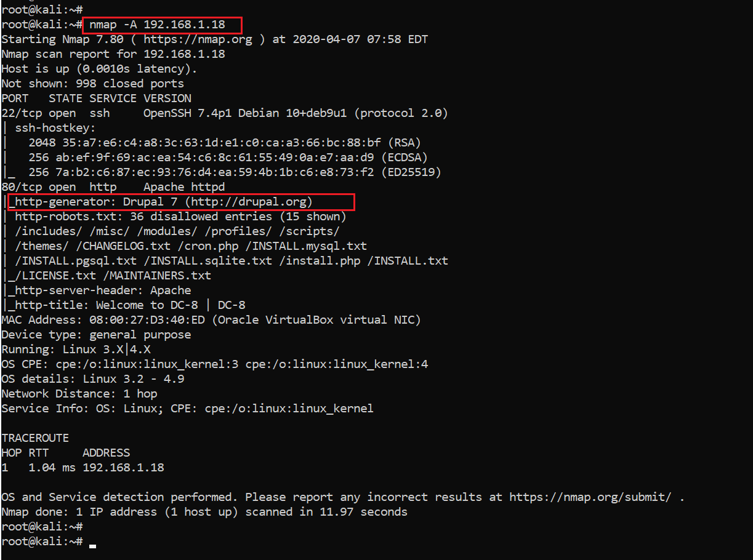Click the RSA ssh-hostkey fingerprint line

224,143
